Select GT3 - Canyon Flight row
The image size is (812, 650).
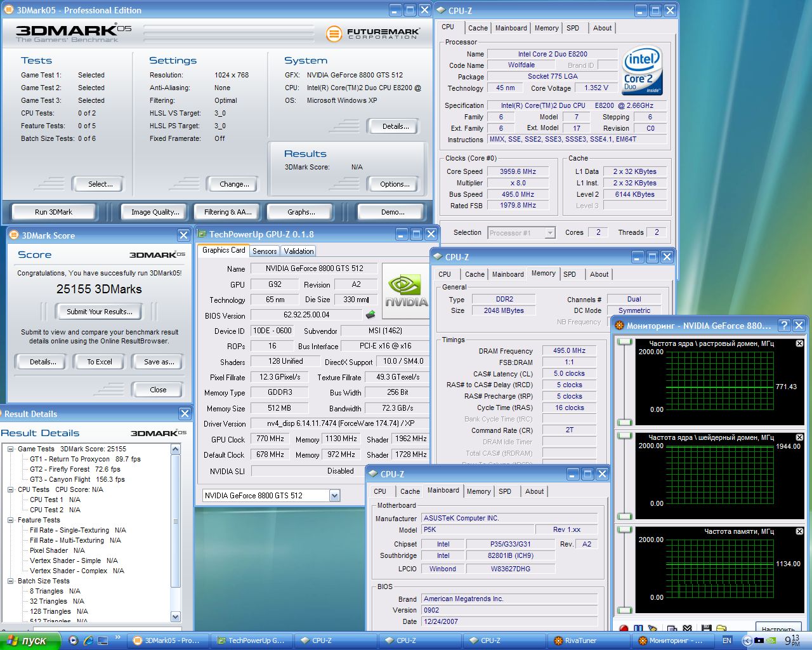77,479
